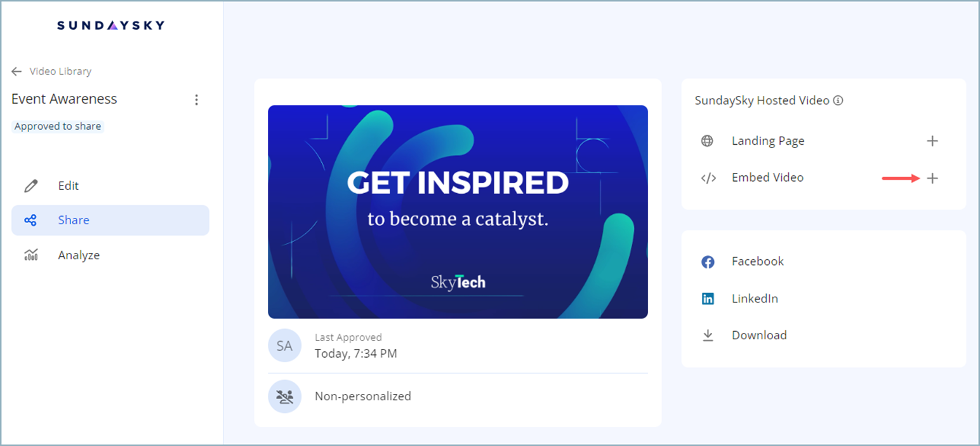Click the Get Inspired video thumbnail
980x446 pixels.
458,212
